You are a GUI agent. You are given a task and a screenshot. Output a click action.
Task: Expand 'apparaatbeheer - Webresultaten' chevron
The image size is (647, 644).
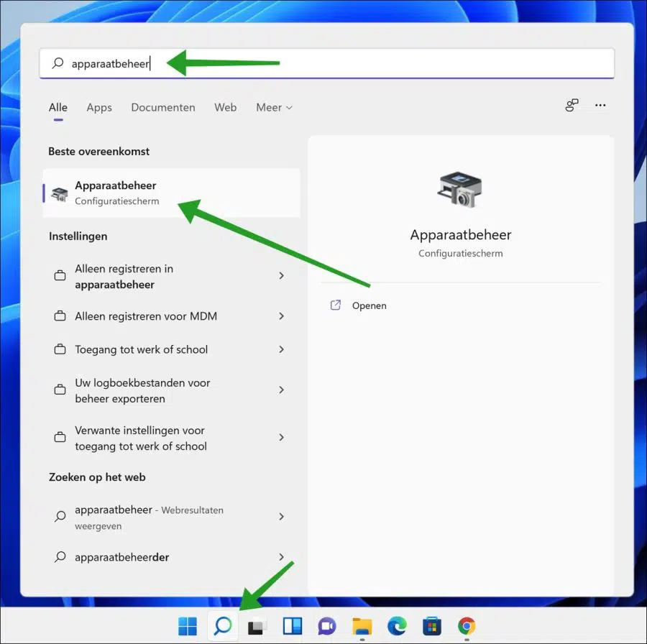[x=281, y=517]
